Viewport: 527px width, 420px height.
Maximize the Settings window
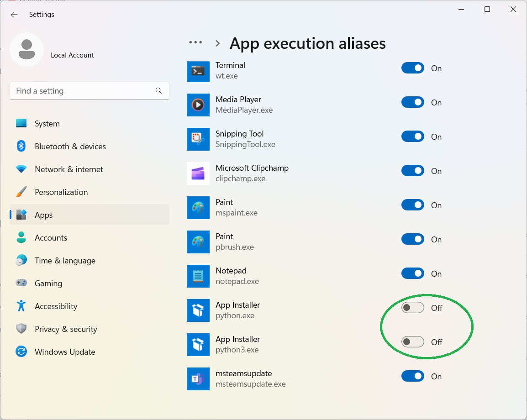[x=487, y=10]
